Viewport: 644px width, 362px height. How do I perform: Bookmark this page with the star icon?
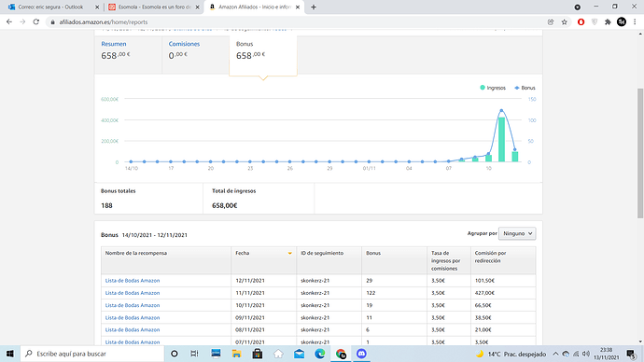[565, 22]
